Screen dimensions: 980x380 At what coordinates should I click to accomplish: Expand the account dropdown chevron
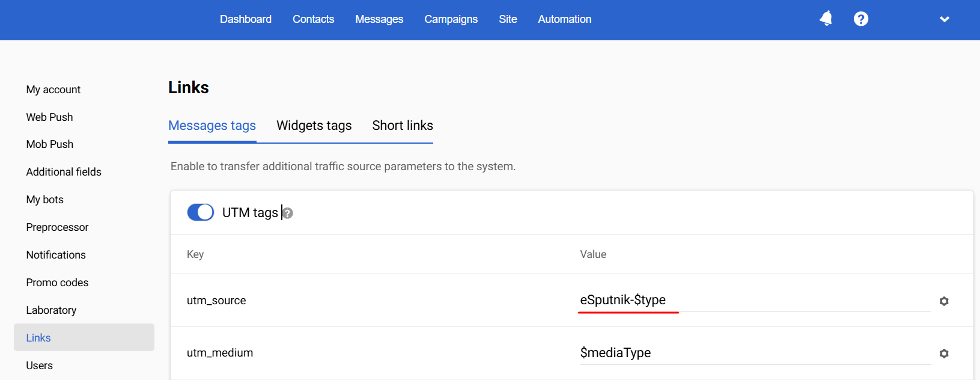coord(945,19)
